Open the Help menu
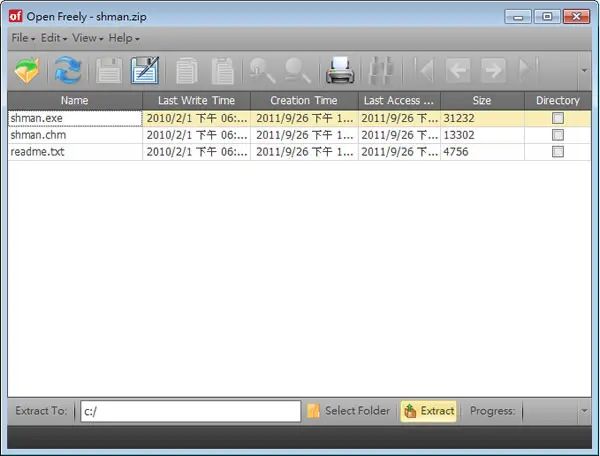Screen dimensions: 600x456 124,38
